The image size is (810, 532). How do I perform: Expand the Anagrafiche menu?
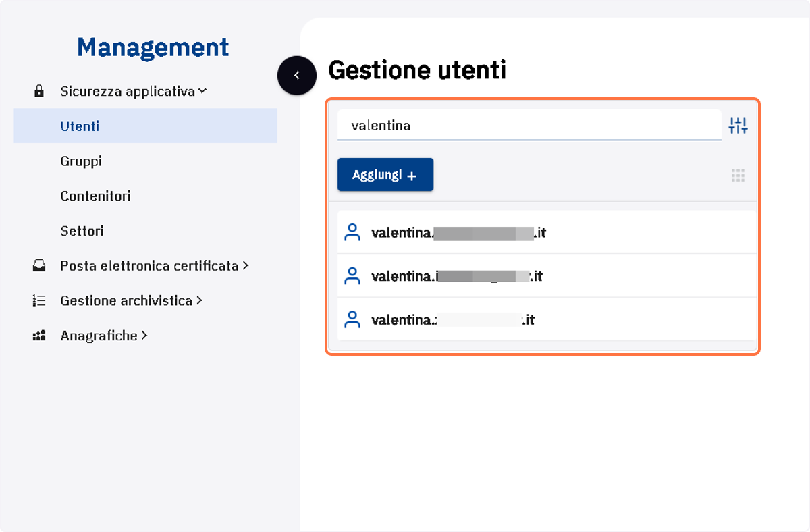(x=104, y=336)
